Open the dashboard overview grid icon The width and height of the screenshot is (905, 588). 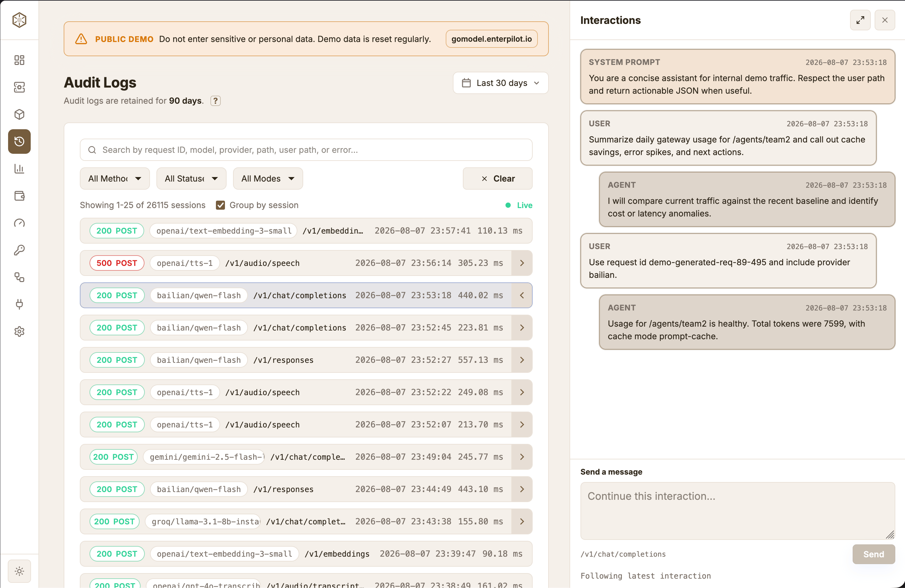tap(19, 60)
